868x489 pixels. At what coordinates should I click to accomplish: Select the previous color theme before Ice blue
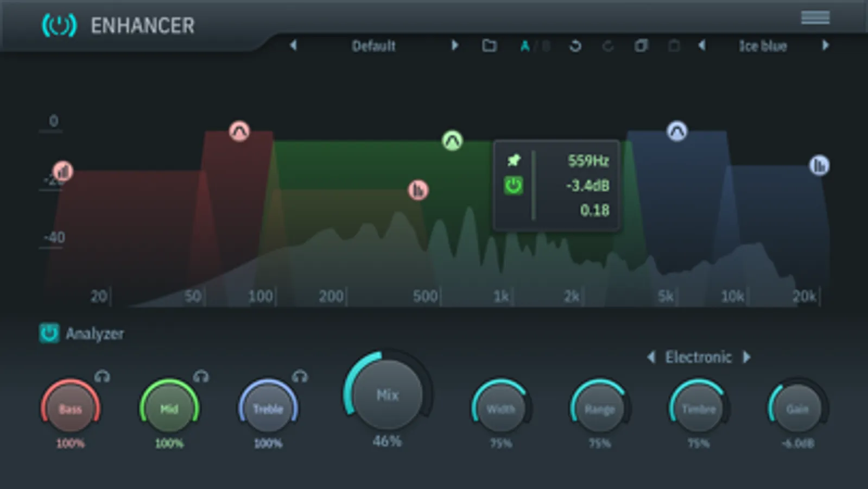coord(702,45)
